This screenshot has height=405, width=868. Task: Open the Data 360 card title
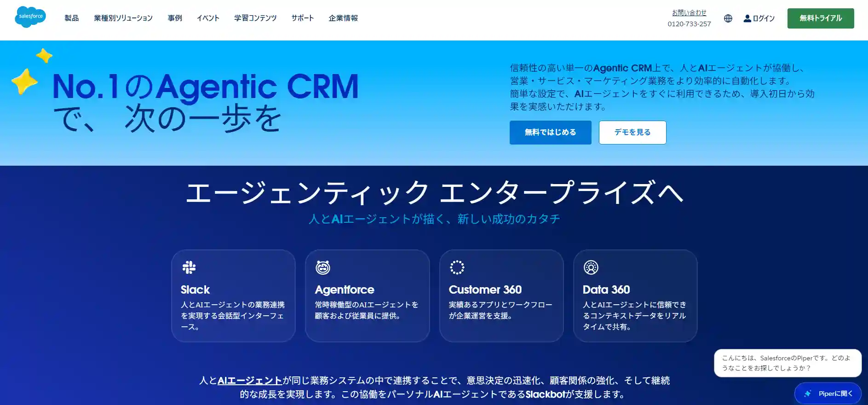[x=606, y=289]
